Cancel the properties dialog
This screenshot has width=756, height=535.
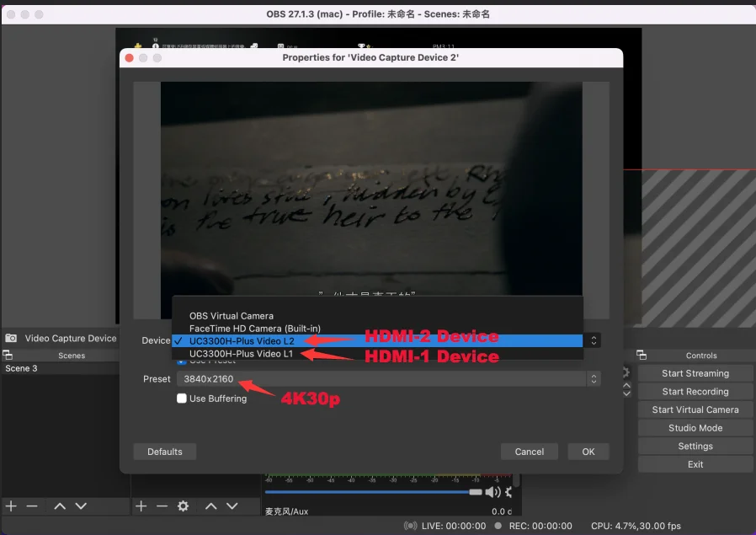(x=530, y=452)
